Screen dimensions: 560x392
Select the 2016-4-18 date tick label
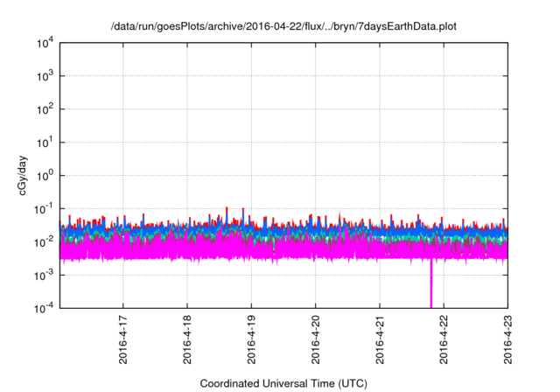click(x=187, y=339)
